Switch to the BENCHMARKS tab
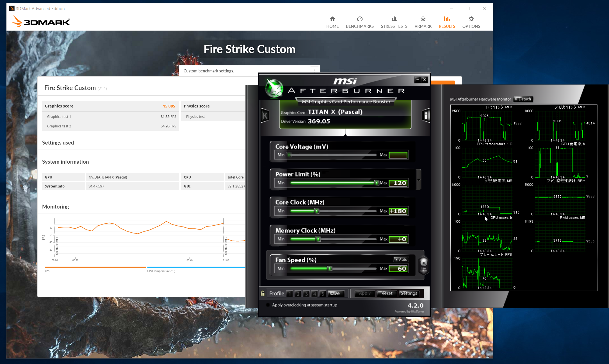 [x=360, y=22]
